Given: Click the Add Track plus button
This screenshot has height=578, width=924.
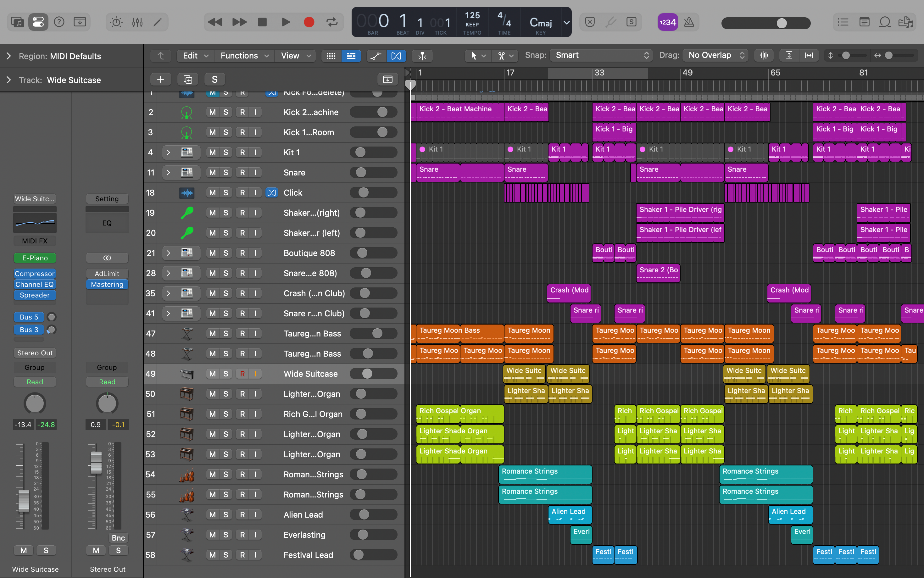Looking at the screenshot, I should [x=161, y=79].
